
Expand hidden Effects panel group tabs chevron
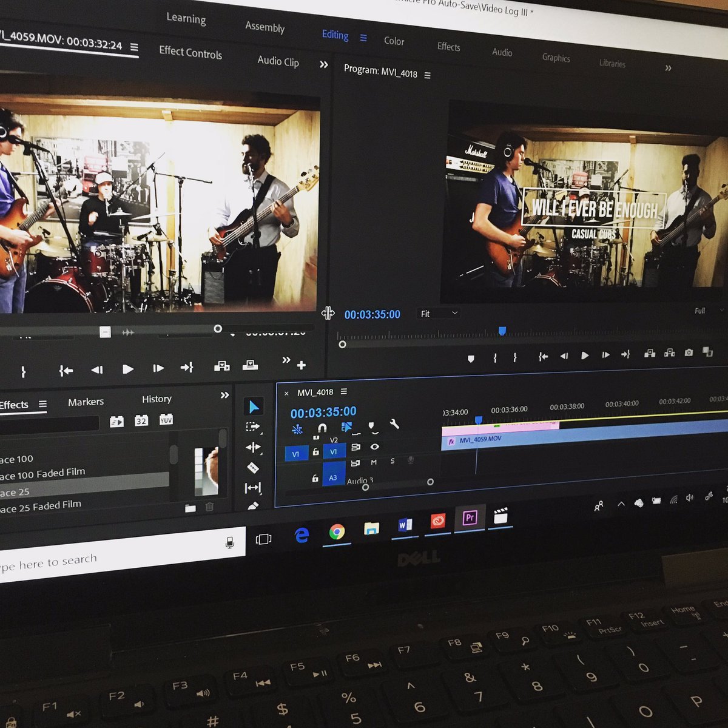pos(225,395)
